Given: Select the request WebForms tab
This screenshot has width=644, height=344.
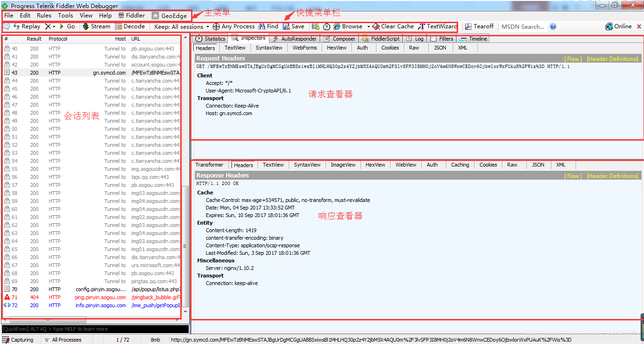Looking at the screenshot, I should (x=305, y=48).
